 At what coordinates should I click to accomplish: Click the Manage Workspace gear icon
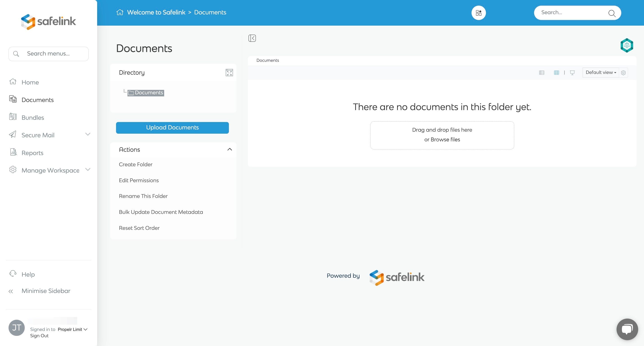click(x=13, y=170)
